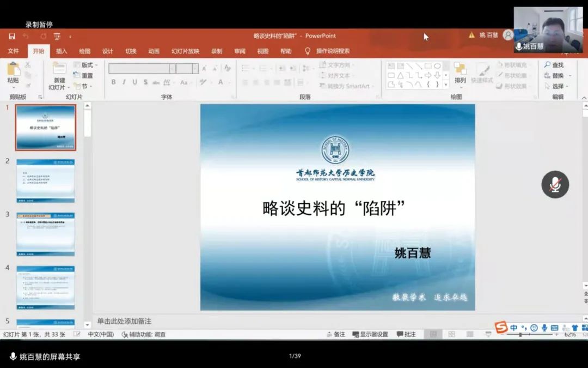Switch to slide sorter view in status bar
The width and height of the screenshot is (588, 368).
point(451,334)
